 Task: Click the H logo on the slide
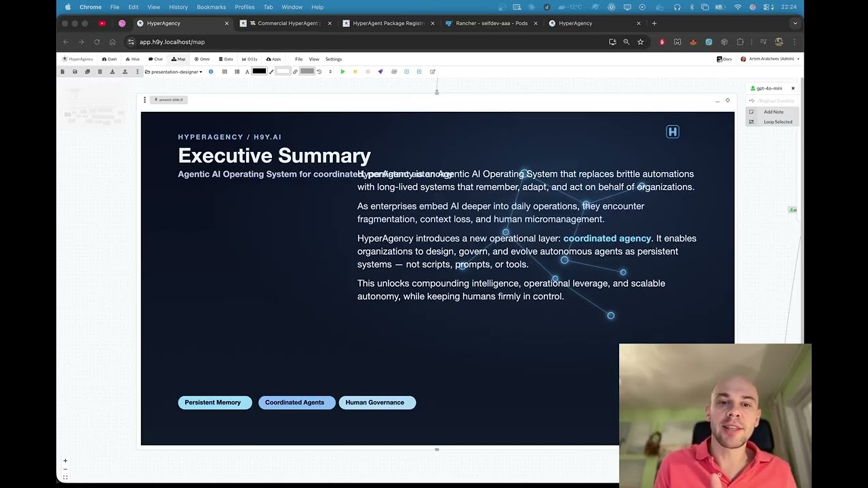[672, 131]
